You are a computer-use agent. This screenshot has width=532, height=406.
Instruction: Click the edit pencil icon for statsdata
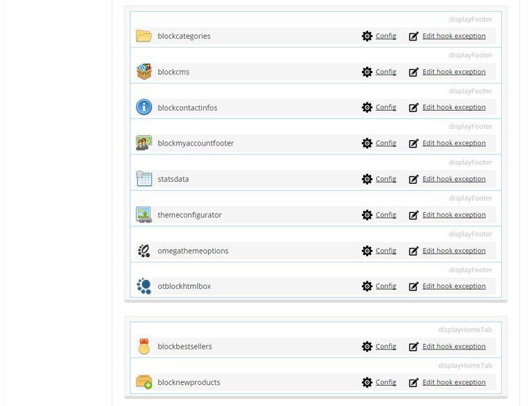pos(414,179)
